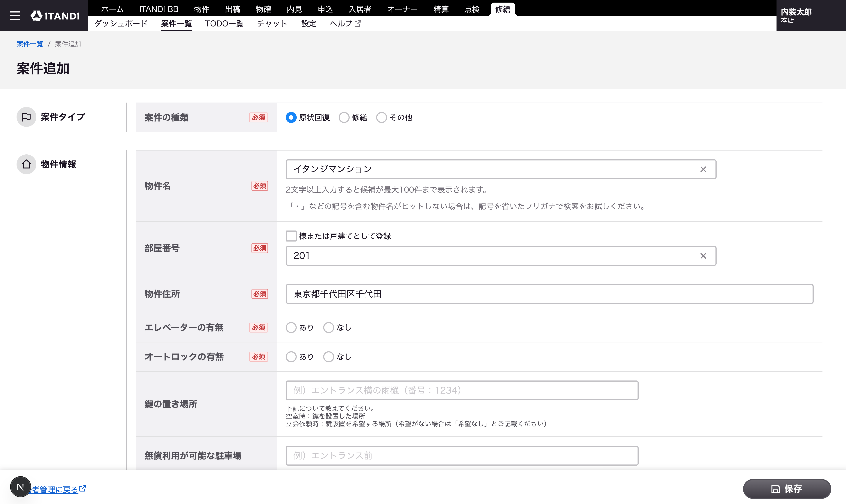
Task: Select 修繕 radio for 案件の種類
Action: pos(344,117)
